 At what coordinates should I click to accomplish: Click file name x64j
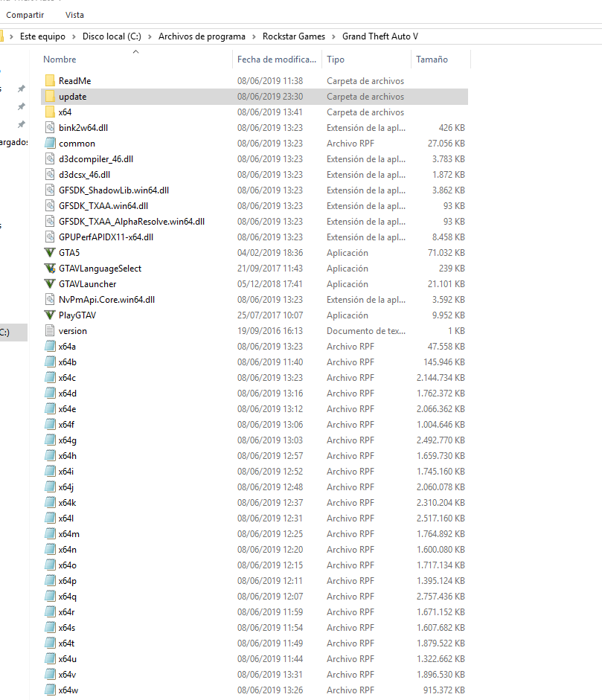[x=66, y=487]
